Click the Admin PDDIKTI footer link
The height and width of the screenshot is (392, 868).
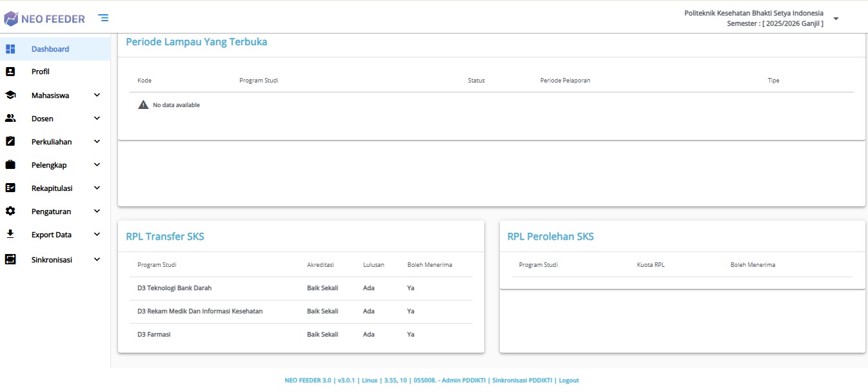click(463, 380)
